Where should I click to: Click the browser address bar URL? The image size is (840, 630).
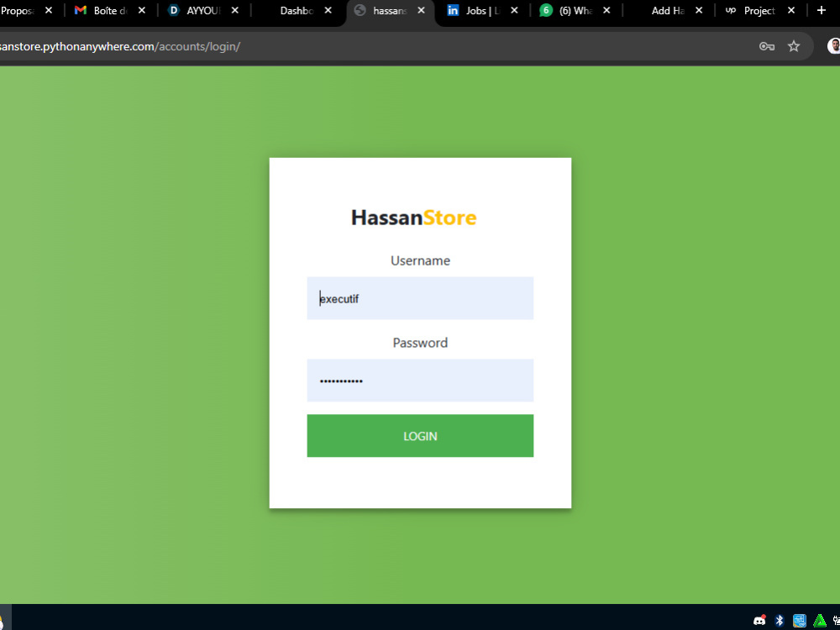point(120,46)
